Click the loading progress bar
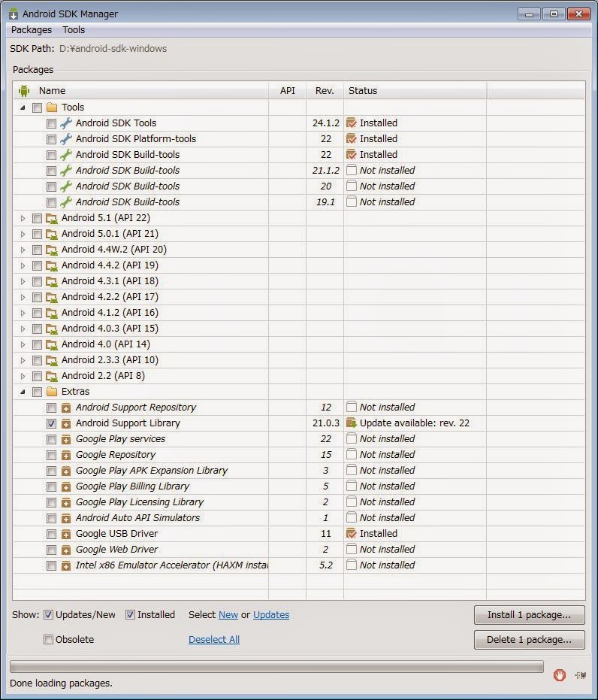The height and width of the screenshot is (700, 598). [276, 666]
